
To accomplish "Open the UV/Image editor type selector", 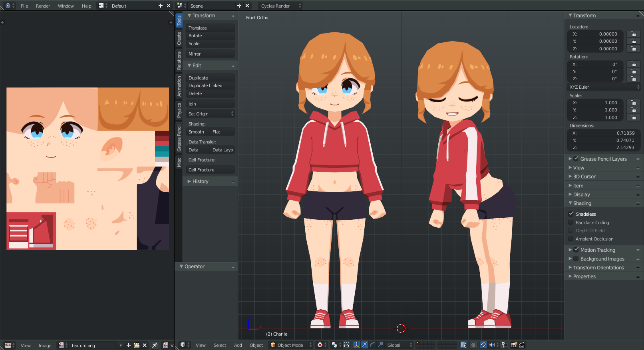I will (x=10, y=345).
